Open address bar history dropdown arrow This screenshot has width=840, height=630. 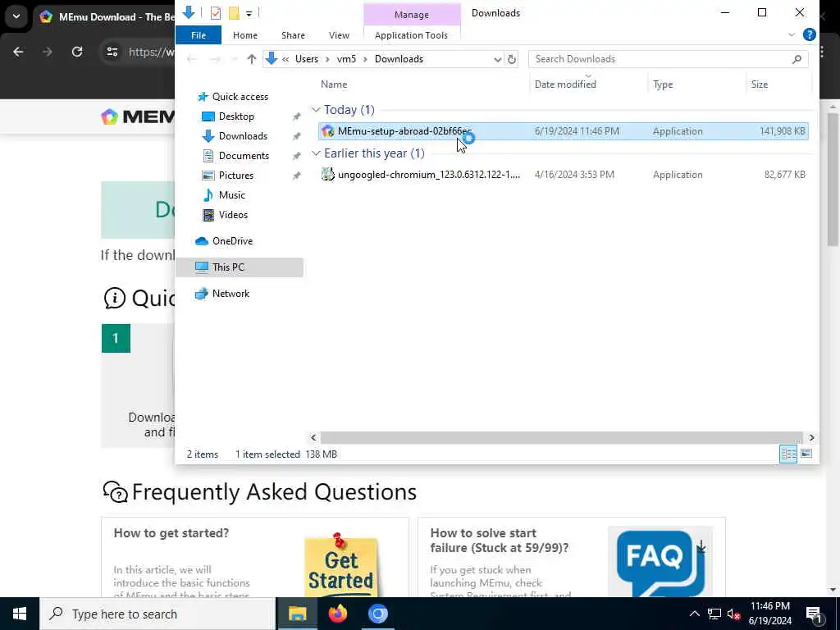pyautogui.click(x=497, y=59)
